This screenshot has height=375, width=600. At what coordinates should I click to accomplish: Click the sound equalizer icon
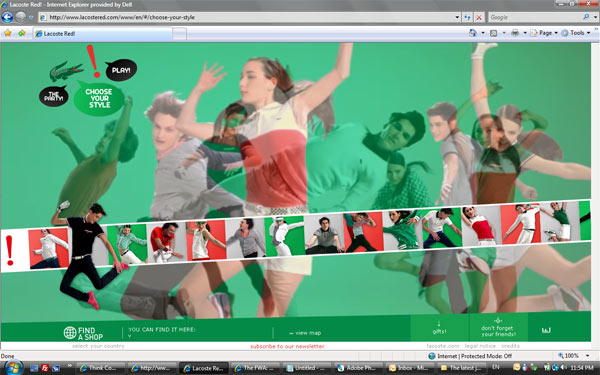(x=546, y=330)
